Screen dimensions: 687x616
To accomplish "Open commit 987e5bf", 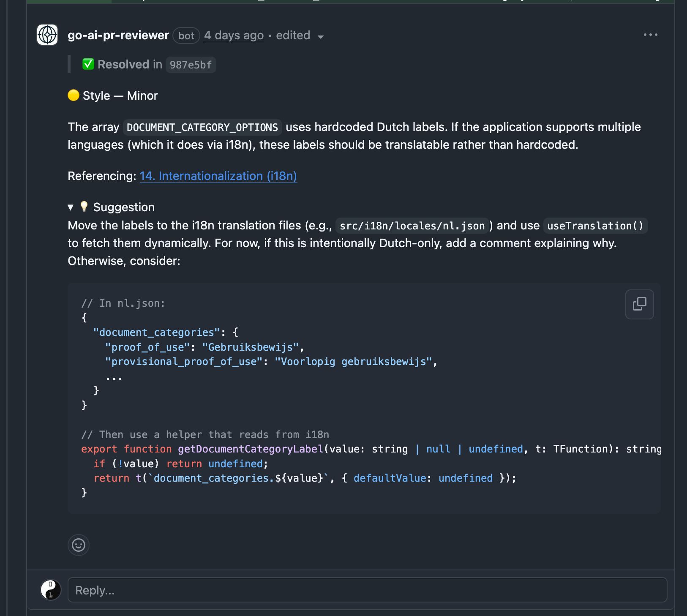I will click(191, 65).
